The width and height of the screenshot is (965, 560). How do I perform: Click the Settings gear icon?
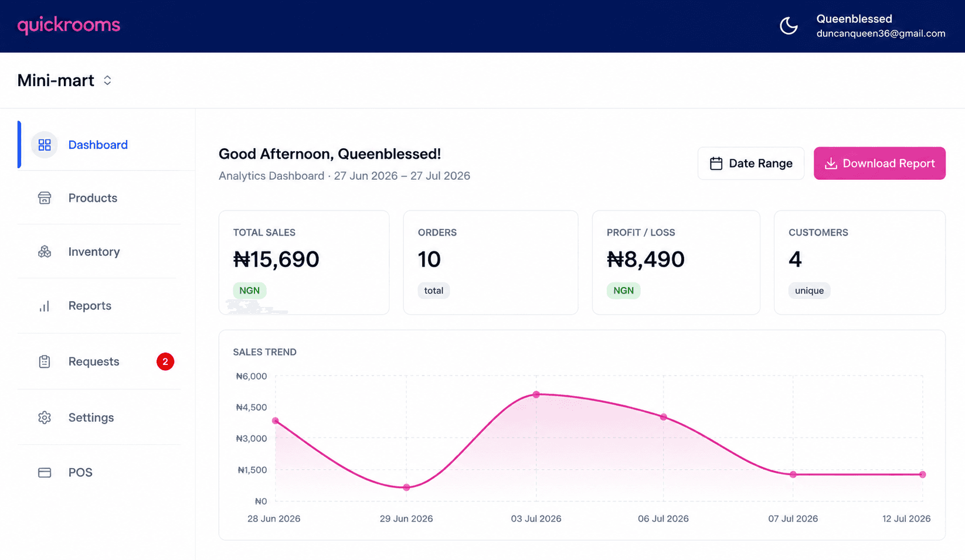[45, 418]
